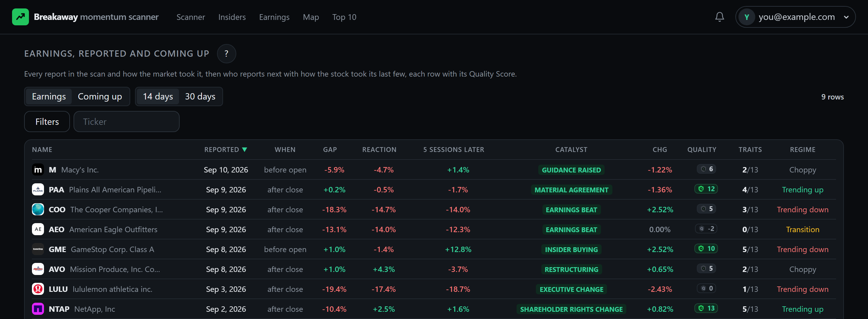Screen dimensions: 868x319
Task: Click the Transition regime label
Action: click(803, 230)
